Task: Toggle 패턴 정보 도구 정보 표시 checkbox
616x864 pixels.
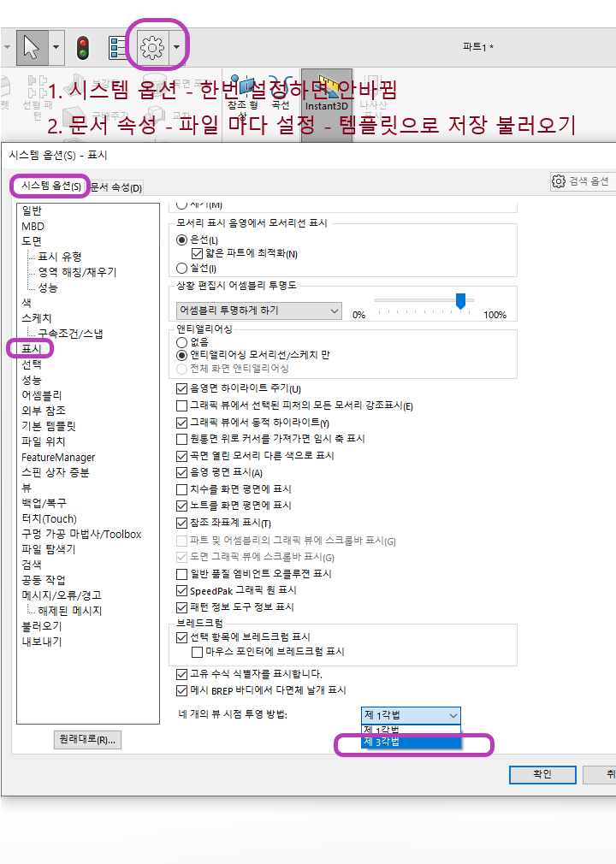Action: [182, 607]
